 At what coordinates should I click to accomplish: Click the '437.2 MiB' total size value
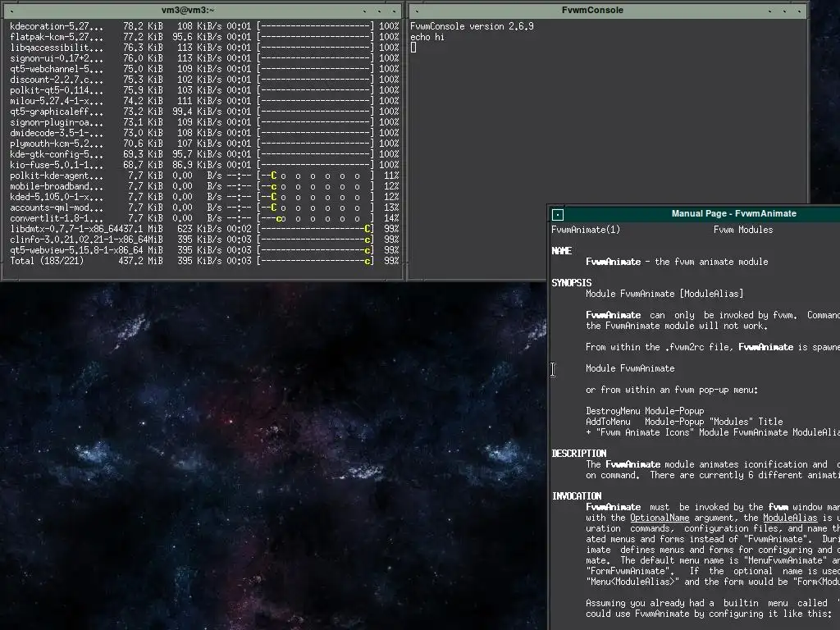click(140, 261)
